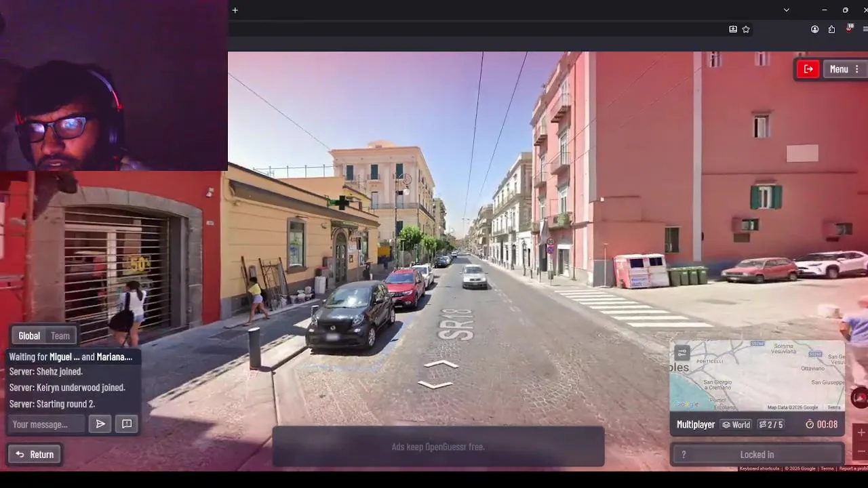Open the OpenGuessr Menu button
This screenshot has height=488, width=868.
pyautogui.click(x=844, y=69)
